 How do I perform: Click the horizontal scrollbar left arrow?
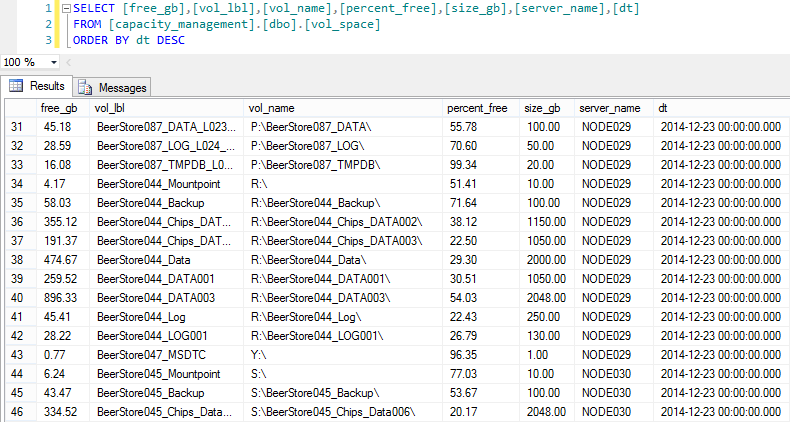tap(69, 62)
